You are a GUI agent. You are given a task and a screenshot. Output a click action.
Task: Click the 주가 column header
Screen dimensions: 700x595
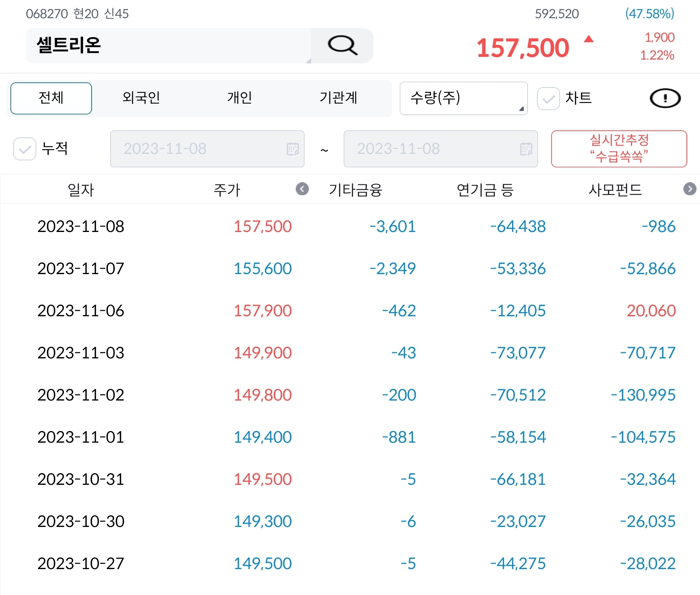coord(227,190)
